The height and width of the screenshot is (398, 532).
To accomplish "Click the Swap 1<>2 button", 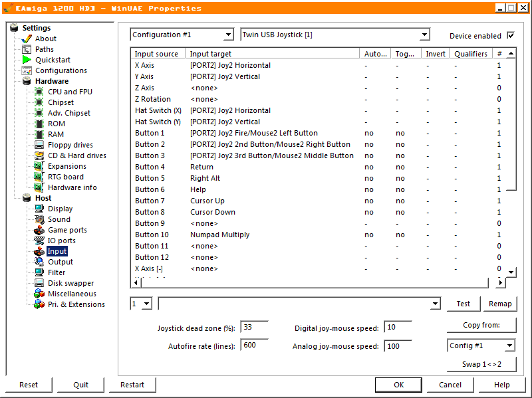I will (x=481, y=364).
